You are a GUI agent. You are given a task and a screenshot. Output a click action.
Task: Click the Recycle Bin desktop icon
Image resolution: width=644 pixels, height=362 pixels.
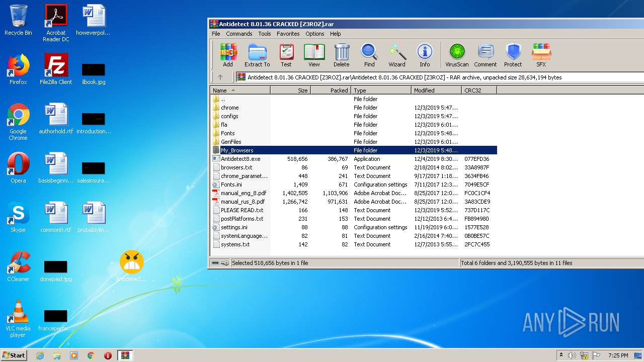pyautogui.click(x=18, y=20)
